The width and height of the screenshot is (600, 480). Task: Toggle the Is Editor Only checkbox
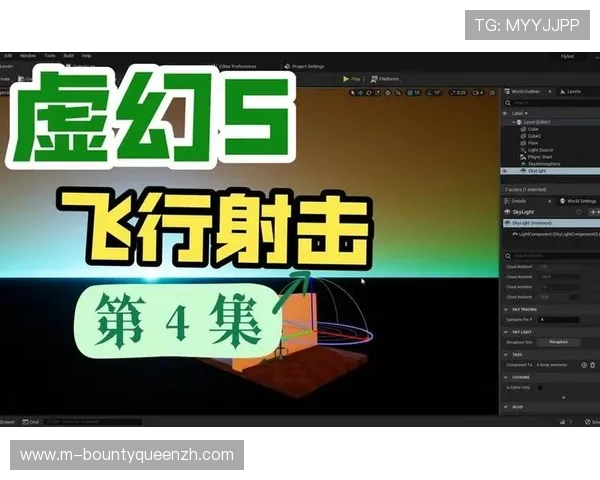(540, 388)
